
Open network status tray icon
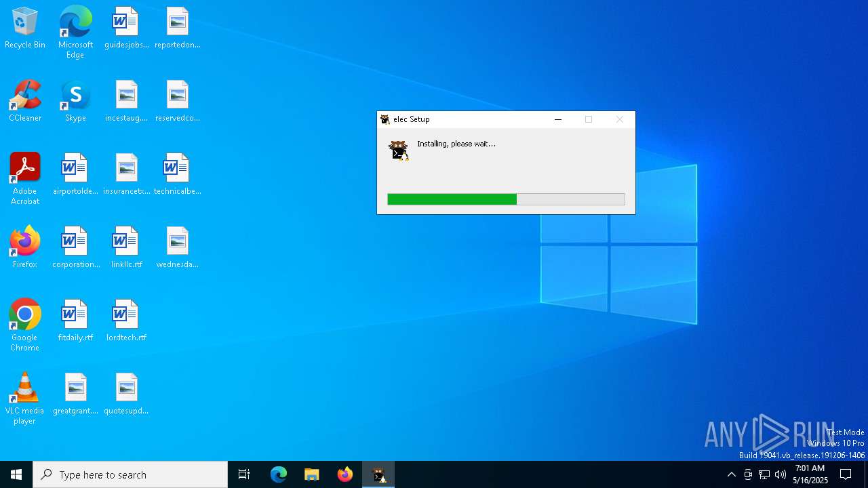(764, 474)
